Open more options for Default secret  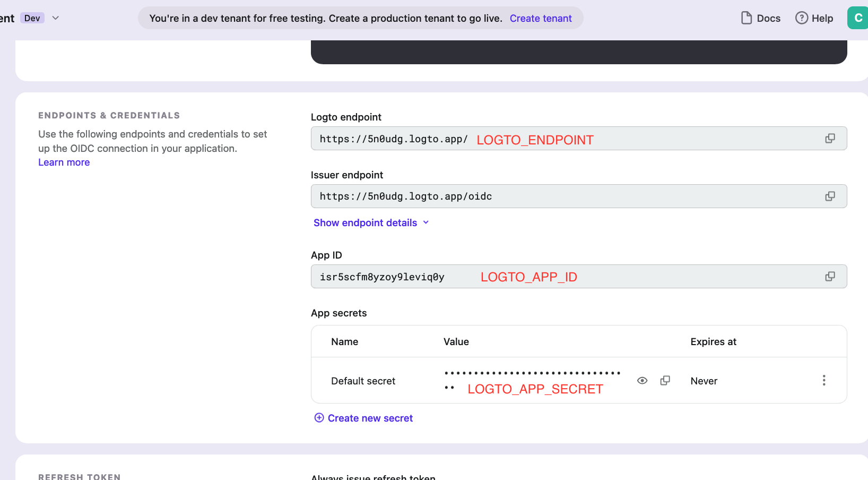click(824, 380)
